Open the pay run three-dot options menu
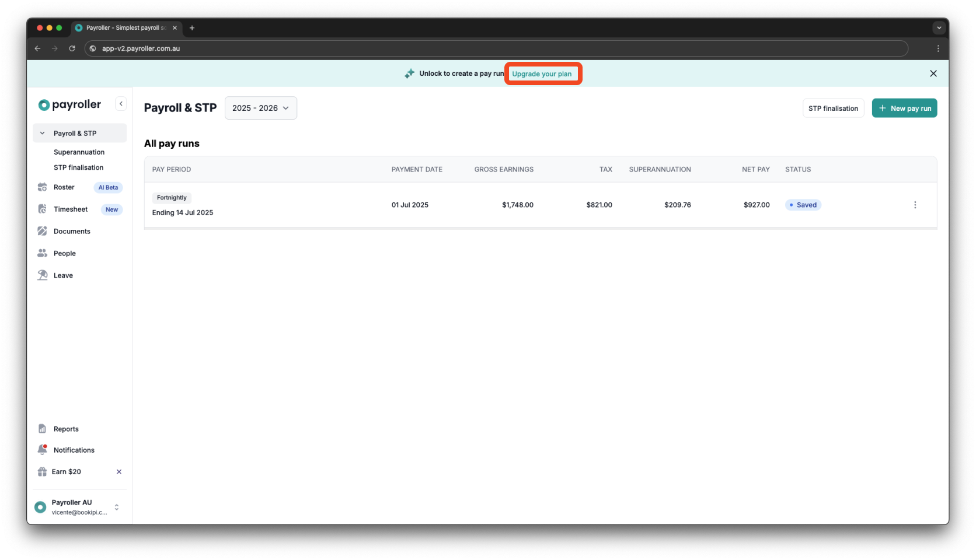 [x=915, y=205]
